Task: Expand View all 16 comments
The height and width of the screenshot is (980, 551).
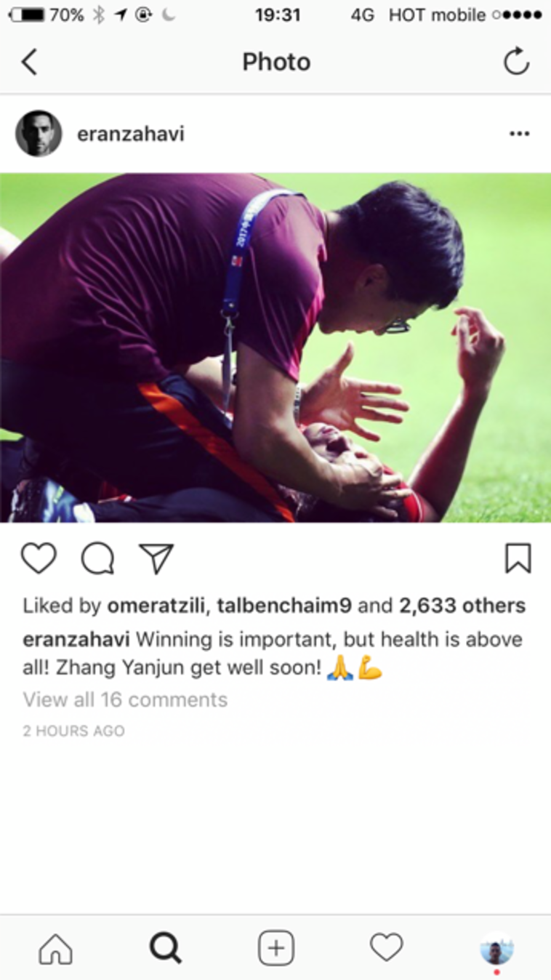Action: 125,699
